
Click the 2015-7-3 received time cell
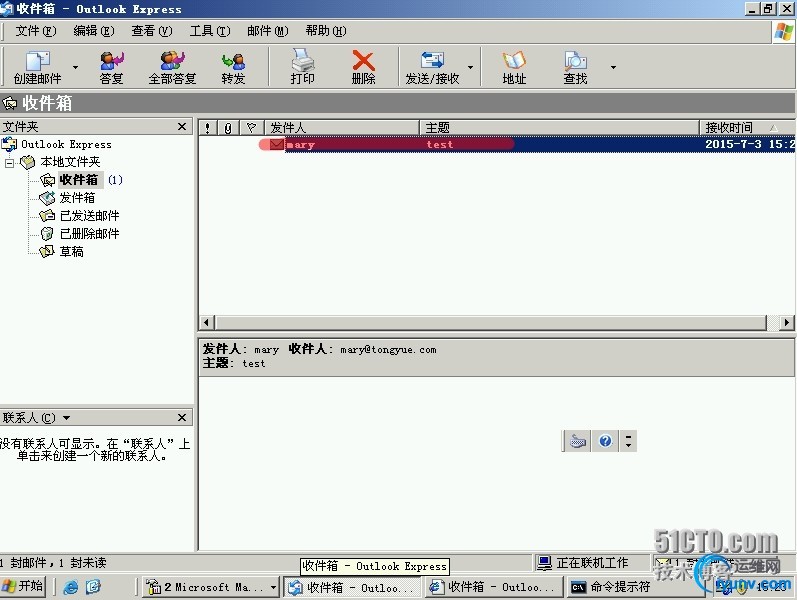point(750,144)
